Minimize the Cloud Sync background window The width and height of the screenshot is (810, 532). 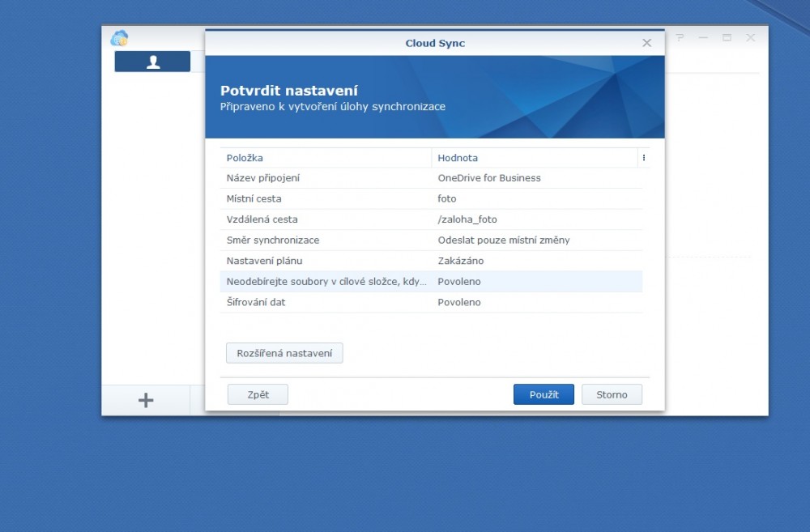703,38
